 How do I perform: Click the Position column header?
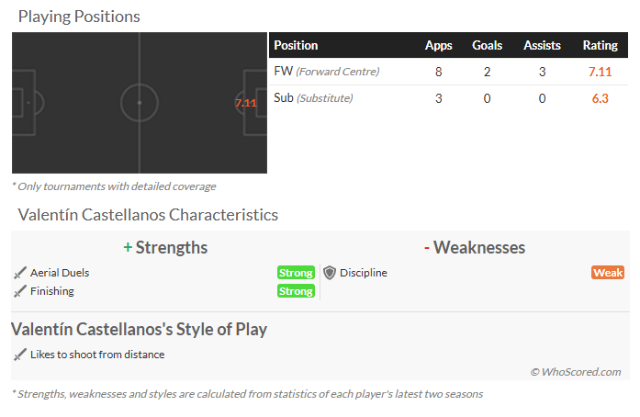[296, 46]
